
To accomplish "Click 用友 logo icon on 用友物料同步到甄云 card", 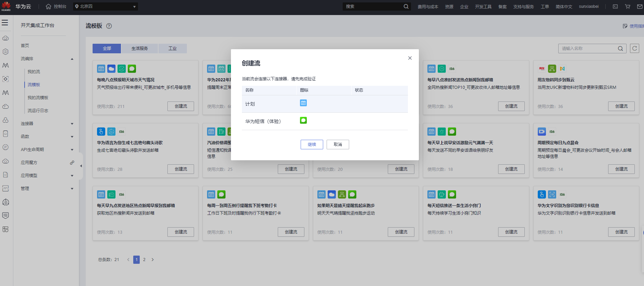I will point(542,69).
